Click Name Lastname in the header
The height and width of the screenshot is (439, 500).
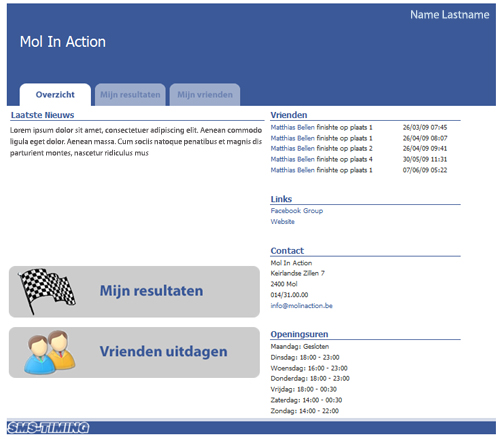tap(450, 15)
